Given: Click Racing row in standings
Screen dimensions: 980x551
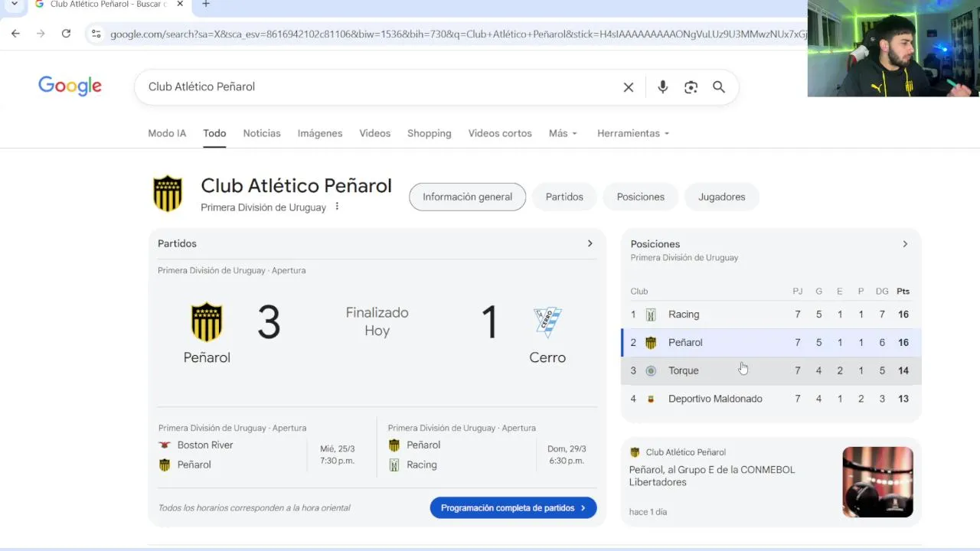Looking at the screenshot, I should [x=771, y=315].
